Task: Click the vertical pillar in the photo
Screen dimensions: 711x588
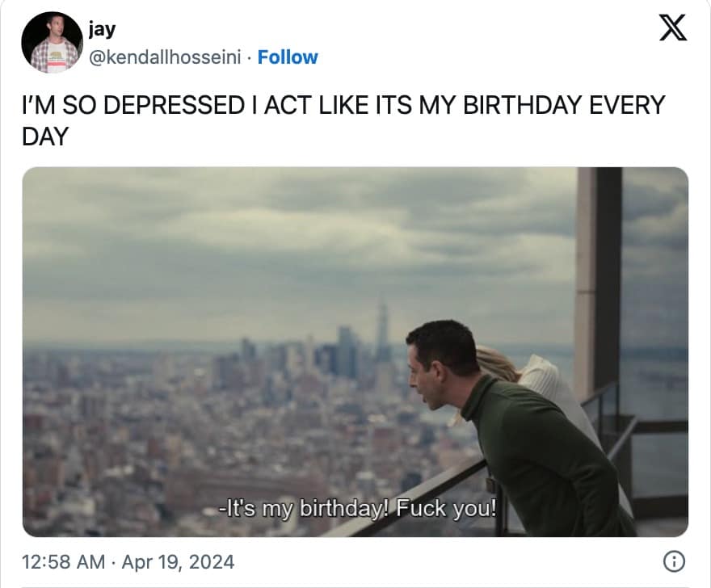Action: (x=598, y=275)
